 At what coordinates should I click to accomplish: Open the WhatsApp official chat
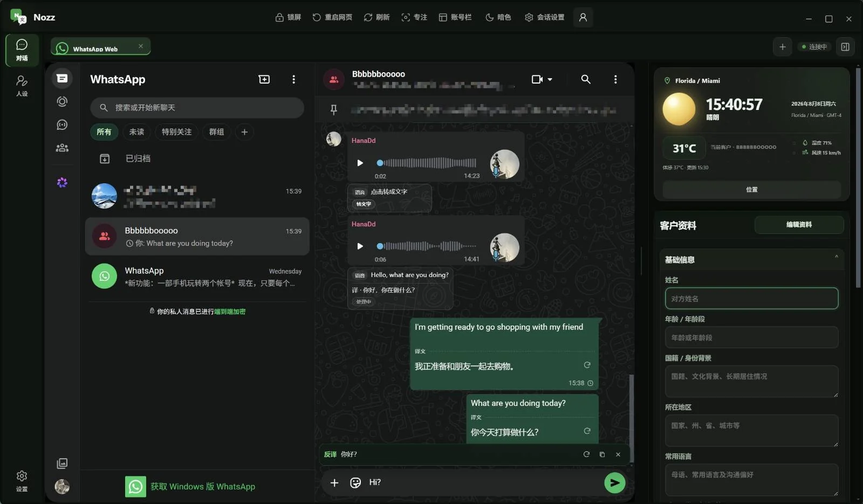pyautogui.click(x=197, y=277)
